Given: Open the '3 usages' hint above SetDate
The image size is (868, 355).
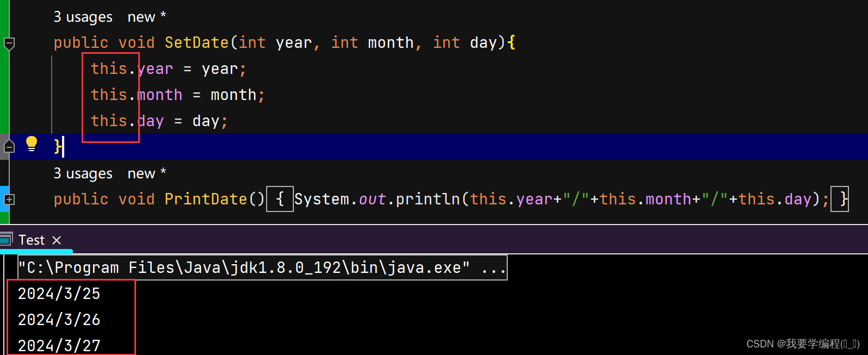Looking at the screenshot, I should 83,17.
